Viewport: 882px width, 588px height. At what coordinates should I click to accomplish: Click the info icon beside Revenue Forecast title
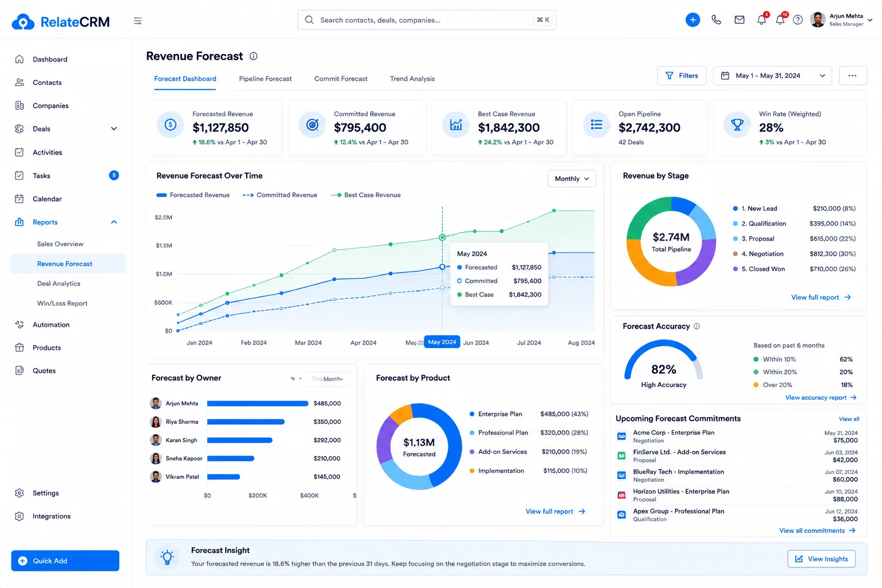(253, 56)
